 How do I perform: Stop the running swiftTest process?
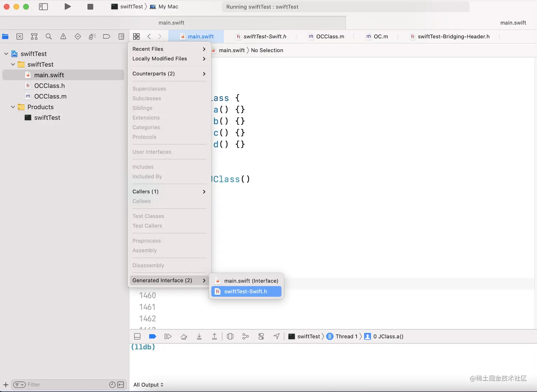point(90,7)
